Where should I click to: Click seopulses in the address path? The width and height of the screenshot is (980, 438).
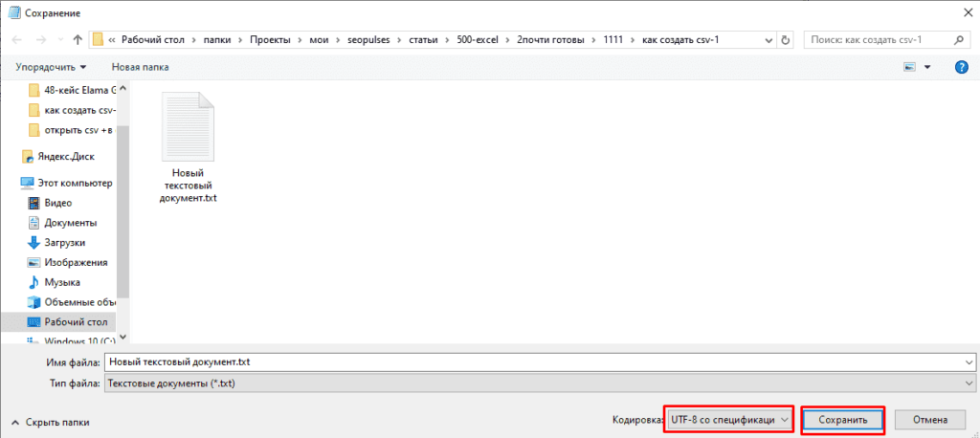(x=368, y=40)
